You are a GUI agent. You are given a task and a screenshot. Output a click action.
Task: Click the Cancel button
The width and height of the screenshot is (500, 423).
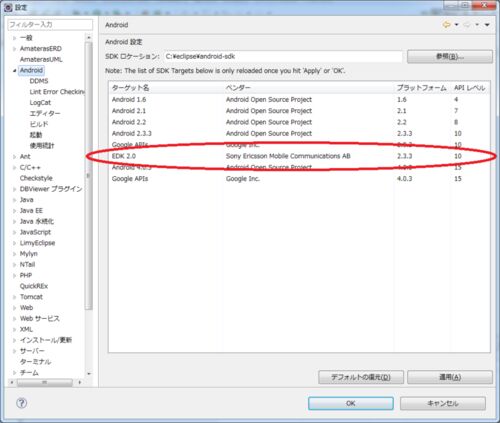pos(443,403)
